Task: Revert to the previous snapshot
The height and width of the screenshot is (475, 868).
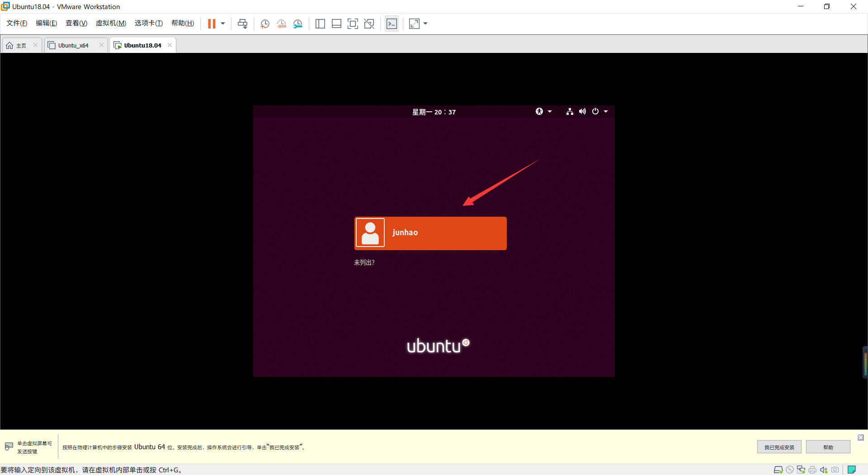Action: coord(281,24)
